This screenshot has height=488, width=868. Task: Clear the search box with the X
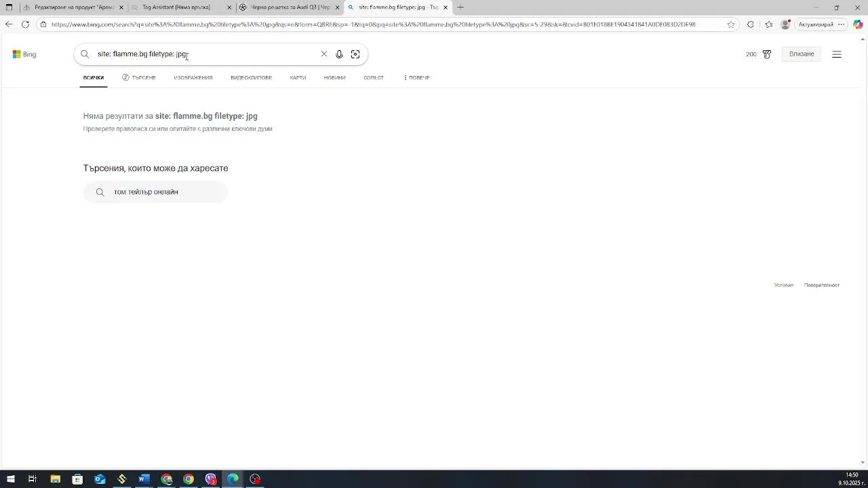click(x=324, y=54)
